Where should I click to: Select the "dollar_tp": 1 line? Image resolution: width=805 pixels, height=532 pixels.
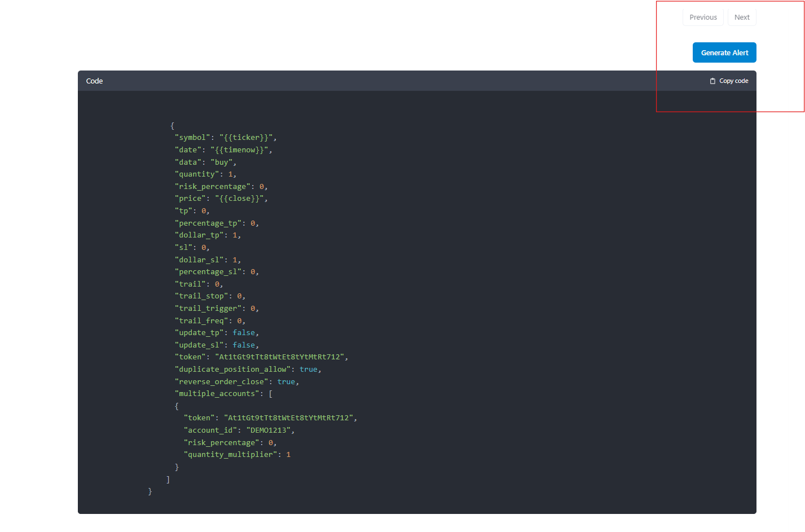pos(208,235)
